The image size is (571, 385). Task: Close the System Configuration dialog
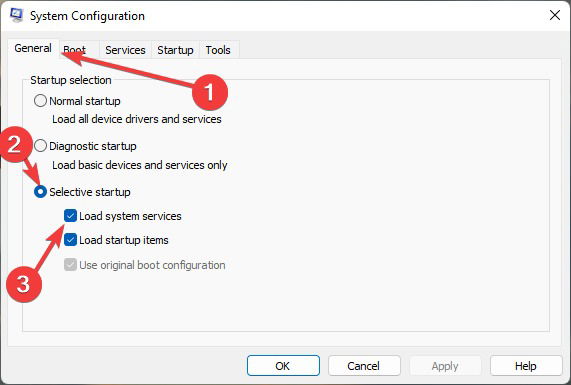coord(555,15)
